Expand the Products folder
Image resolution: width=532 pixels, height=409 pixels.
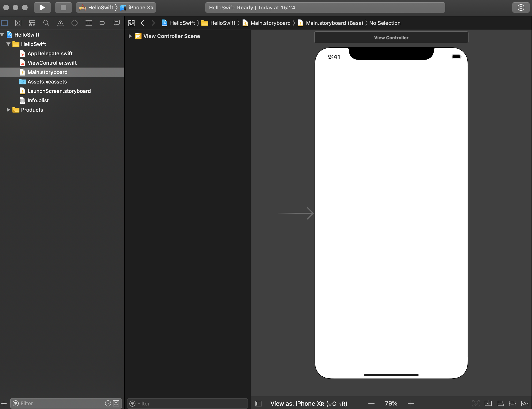pyautogui.click(x=8, y=110)
